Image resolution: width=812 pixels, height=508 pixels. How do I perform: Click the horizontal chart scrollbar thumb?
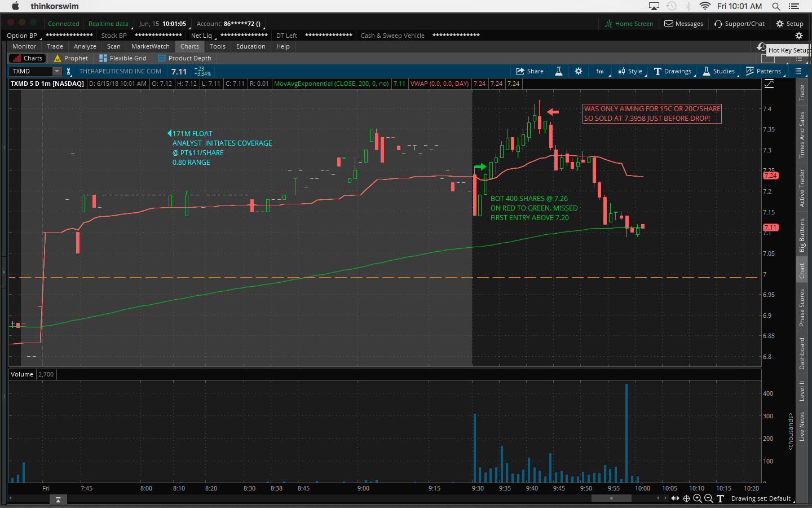pos(611,498)
